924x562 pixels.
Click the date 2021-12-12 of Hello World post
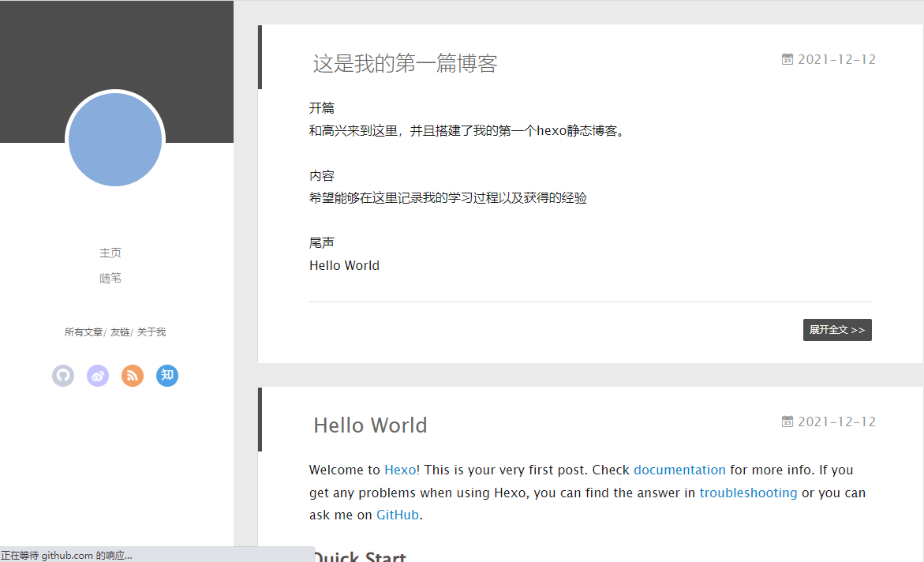click(x=836, y=421)
